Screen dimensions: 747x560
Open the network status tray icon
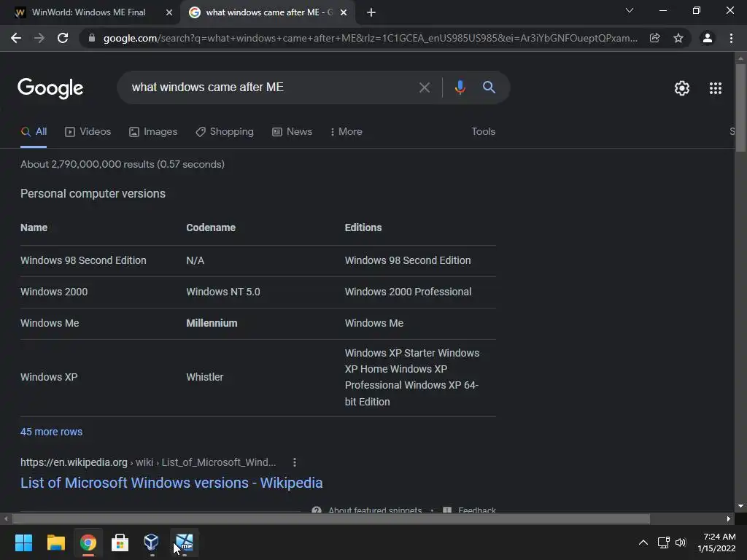(663, 542)
